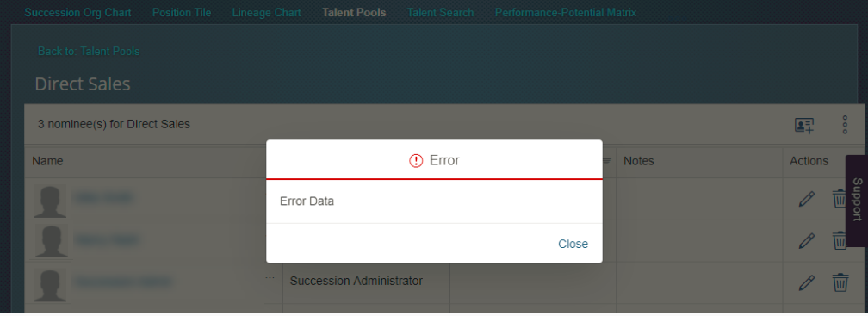Screen dimensions: 868x316
Task: Switch to the Talent Search tab
Action: pos(441,12)
